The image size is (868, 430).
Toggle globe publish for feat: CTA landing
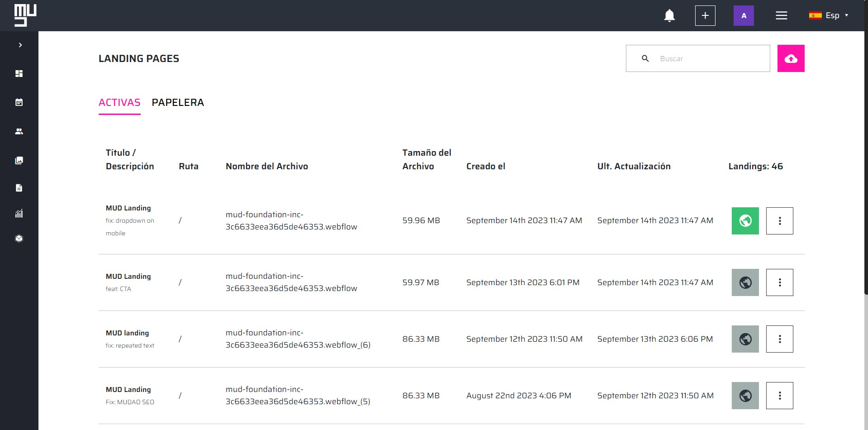pos(745,282)
